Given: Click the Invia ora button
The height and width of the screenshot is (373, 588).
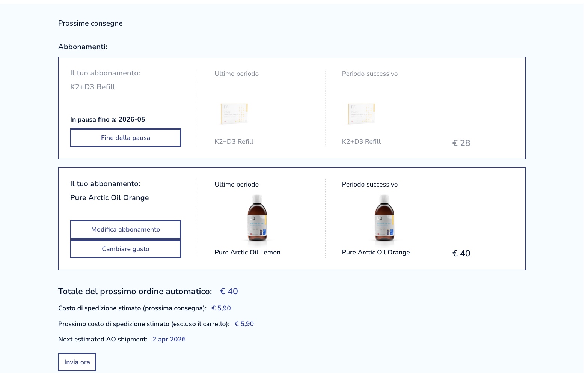Looking at the screenshot, I should tap(77, 362).
